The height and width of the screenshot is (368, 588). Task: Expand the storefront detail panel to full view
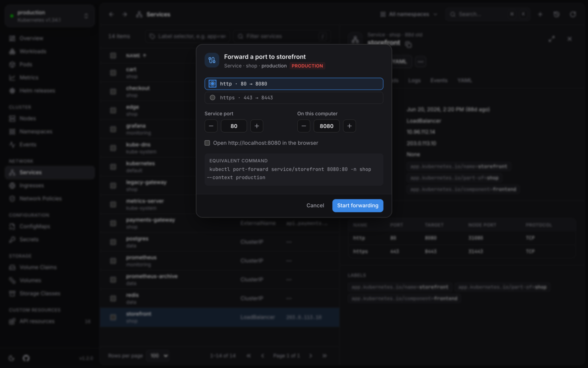pos(552,39)
